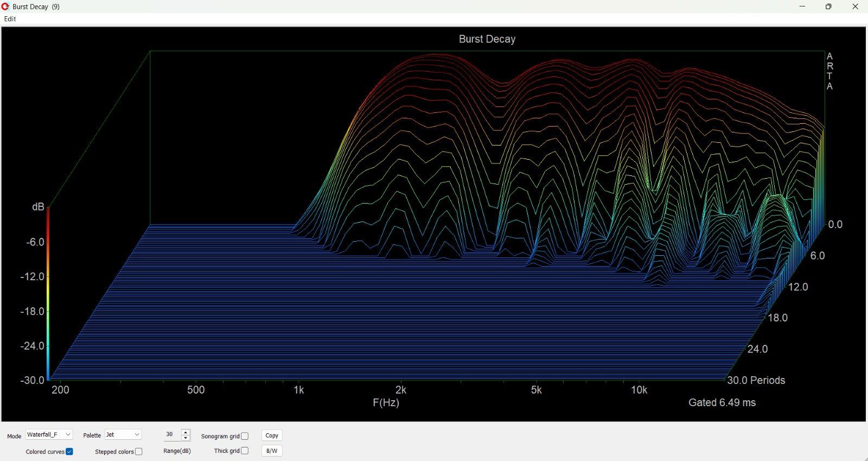Click the "2k" frequency label
Image resolution: width=868 pixels, height=461 pixels.
pos(401,390)
